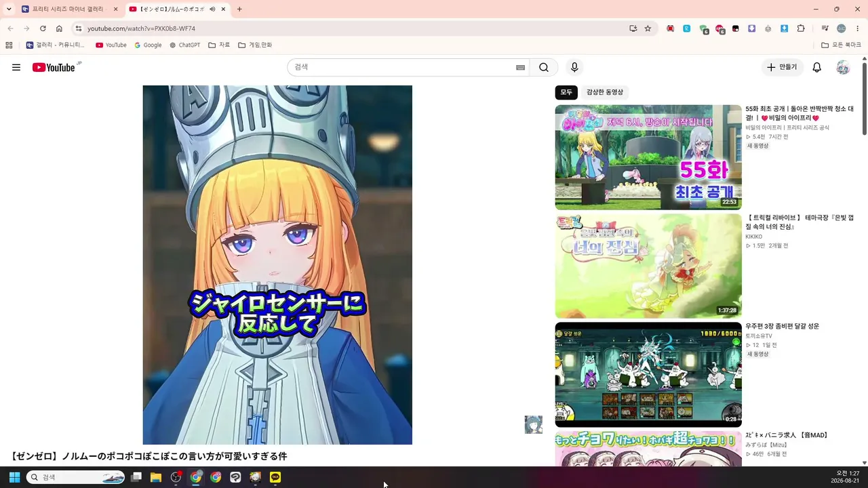Bookmark this page with the star icon
The image size is (868, 488).
[x=648, y=28]
